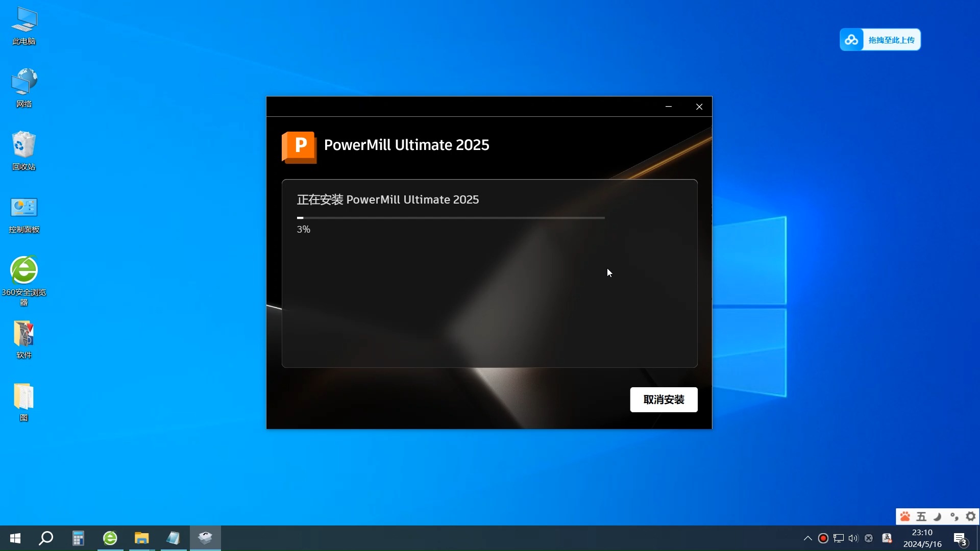Click the taskbar search magnifier
The image size is (980, 551).
pos(46,538)
